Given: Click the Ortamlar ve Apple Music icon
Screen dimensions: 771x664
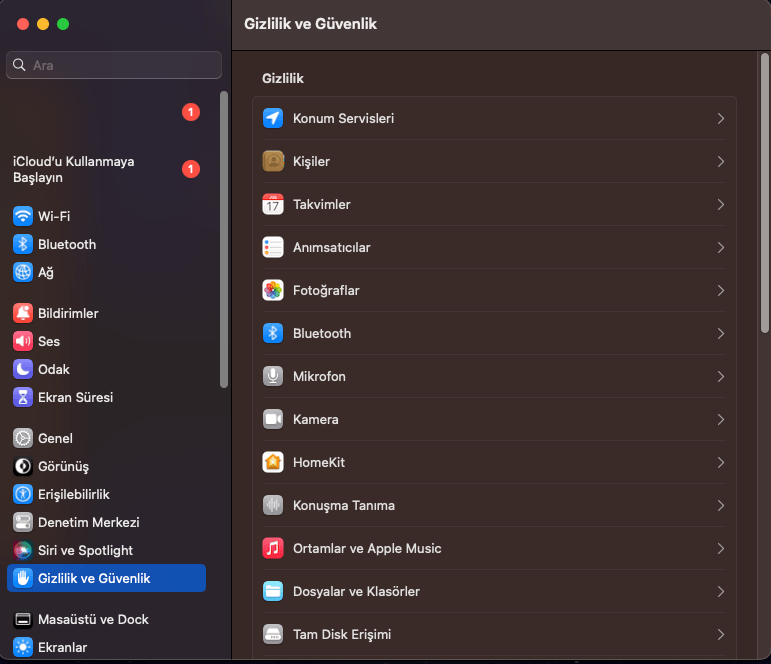Looking at the screenshot, I should coord(273,548).
